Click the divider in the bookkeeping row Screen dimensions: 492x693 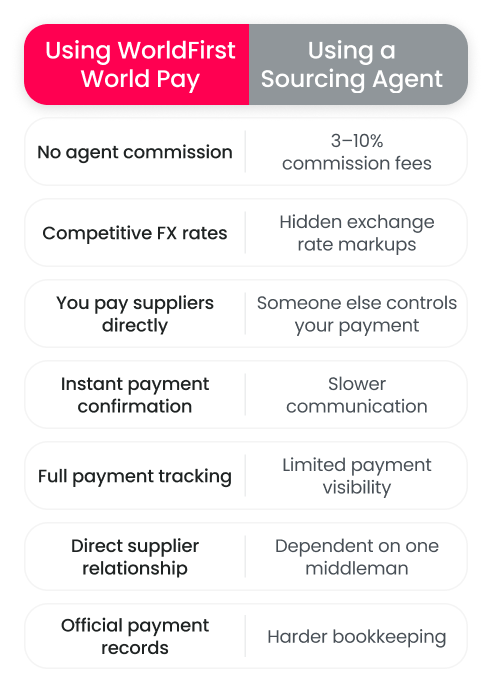(245, 636)
